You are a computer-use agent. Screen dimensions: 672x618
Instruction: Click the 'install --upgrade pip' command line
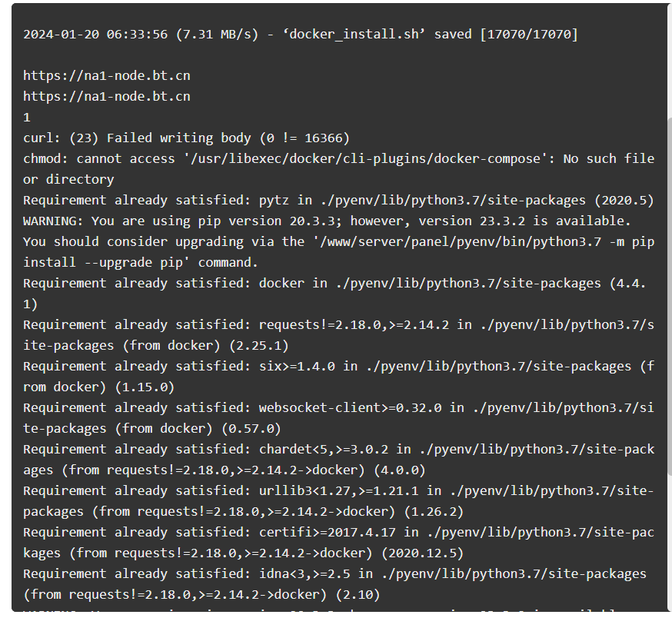pyautogui.click(x=141, y=262)
